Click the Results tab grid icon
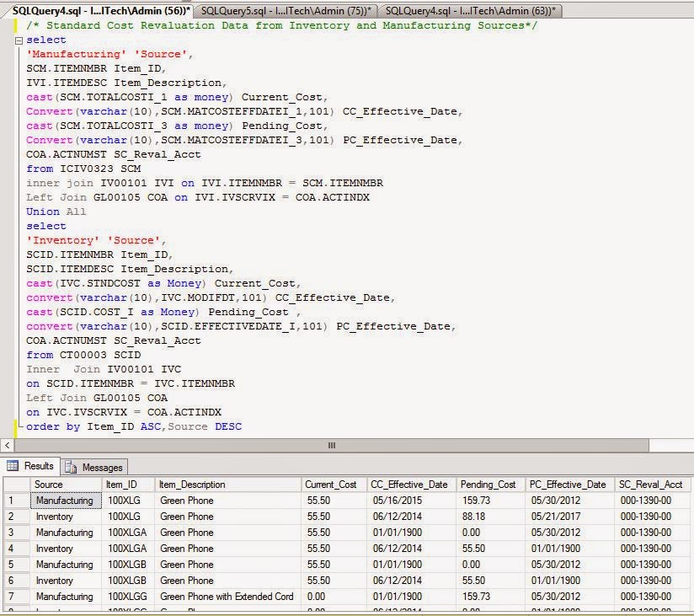This screenshot has height=616, width=694. pyautogui.click(x=14, y=465)
